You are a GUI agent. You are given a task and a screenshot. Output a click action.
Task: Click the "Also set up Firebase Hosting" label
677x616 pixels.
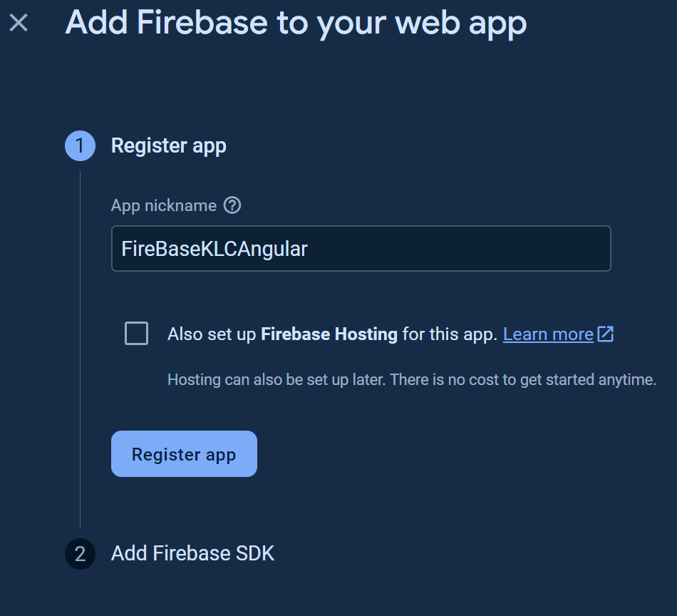(214, 334)
